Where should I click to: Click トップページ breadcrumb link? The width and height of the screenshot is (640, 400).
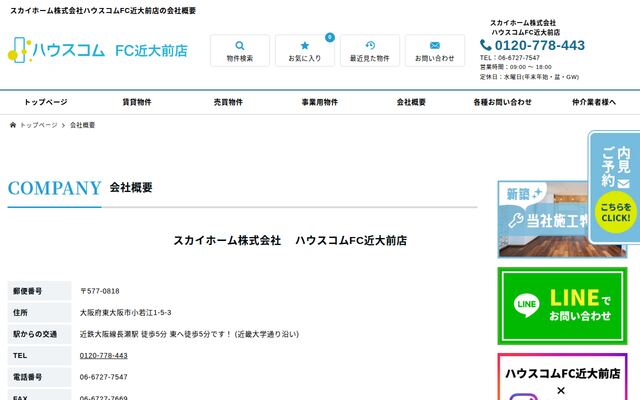39,125
